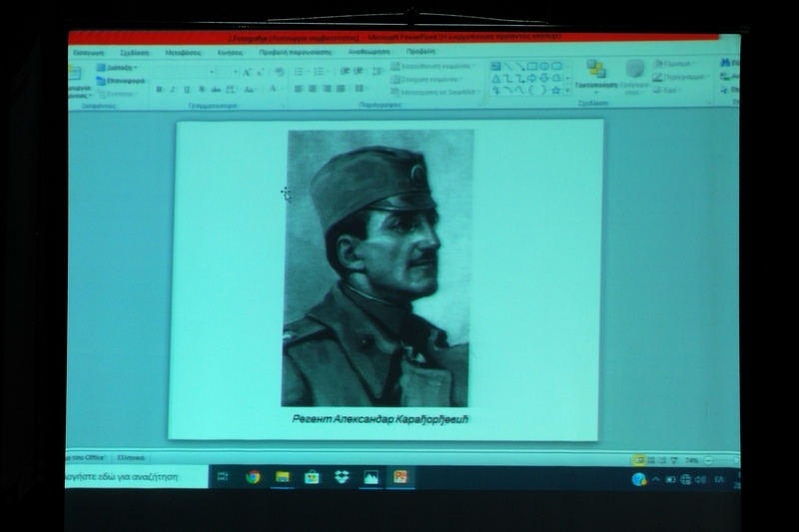Expand the shapes gallery more arrow
799x532 pixels.
click(567, 90)
